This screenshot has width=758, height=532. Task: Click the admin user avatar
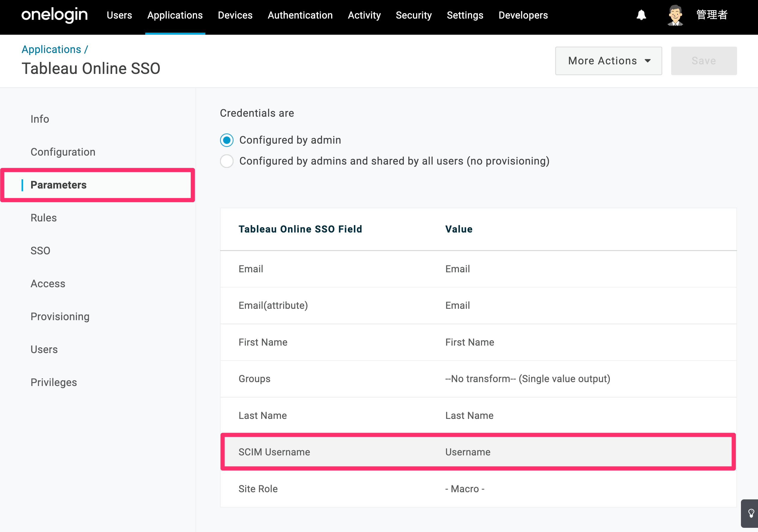point(675,15)
